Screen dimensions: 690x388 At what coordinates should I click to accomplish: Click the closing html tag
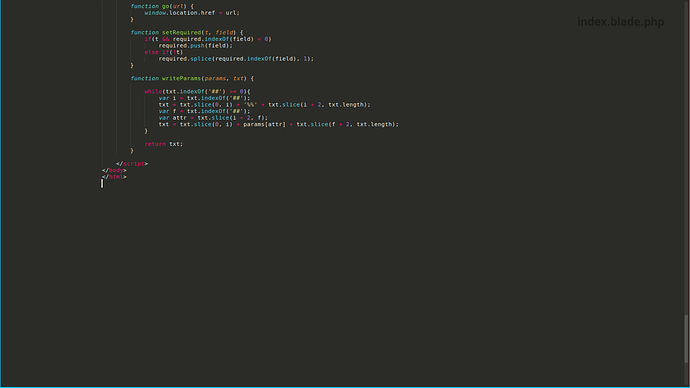pos(114,177)
